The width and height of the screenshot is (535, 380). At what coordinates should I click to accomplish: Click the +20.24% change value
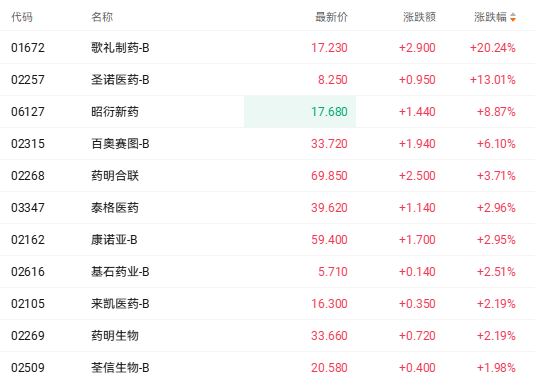point(493,47)
